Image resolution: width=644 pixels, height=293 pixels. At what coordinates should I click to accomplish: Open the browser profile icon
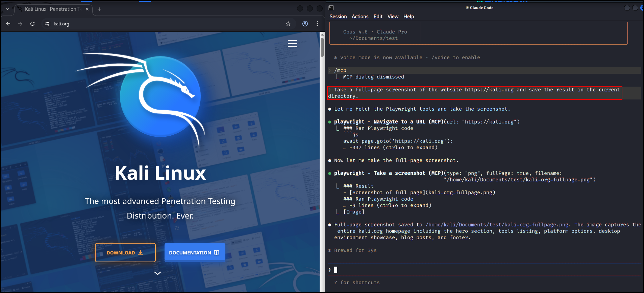pos(305,24)
